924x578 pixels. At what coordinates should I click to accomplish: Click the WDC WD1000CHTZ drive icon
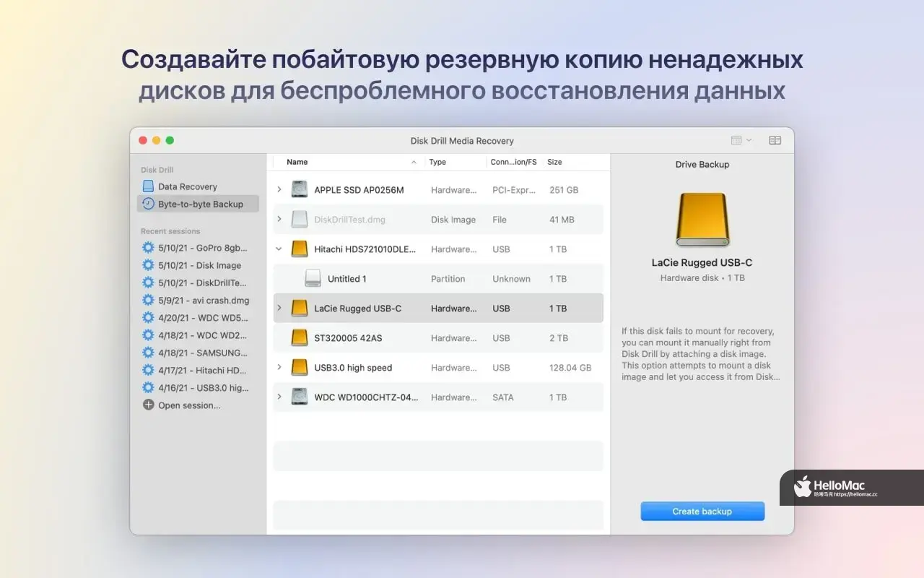pyautogui.click(x=299, y=397)
